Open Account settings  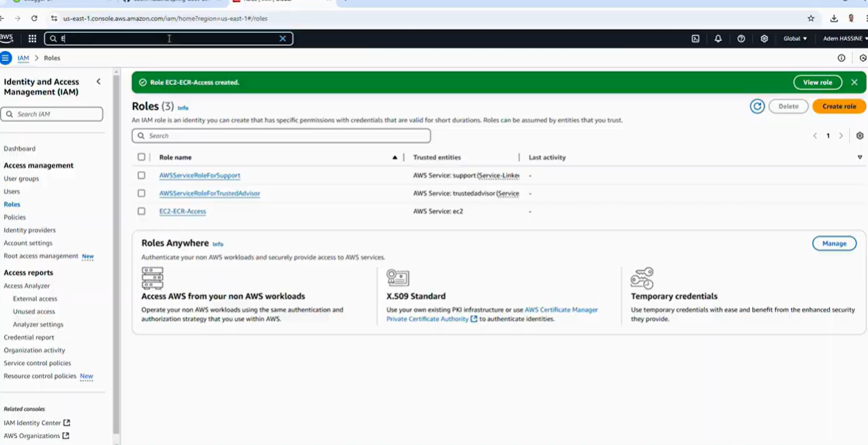(x=28, y=243)
